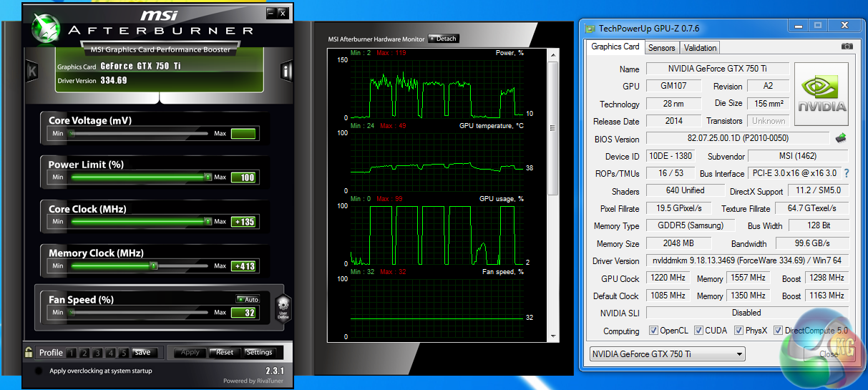Click the Core Voltage slider

pyautogui.click(x=139, y=134)
